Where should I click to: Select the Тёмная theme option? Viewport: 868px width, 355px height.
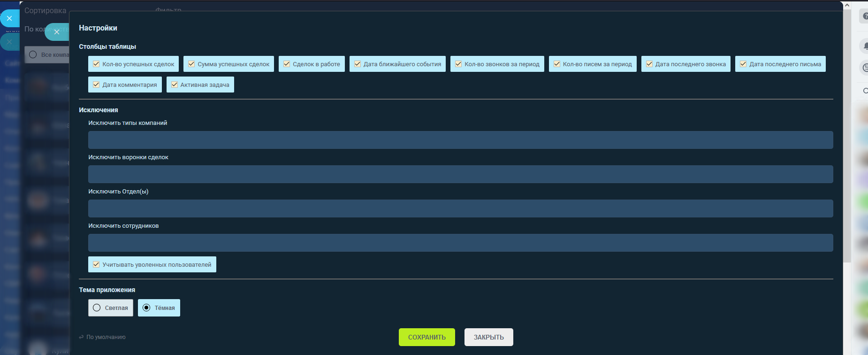point(146,308)
